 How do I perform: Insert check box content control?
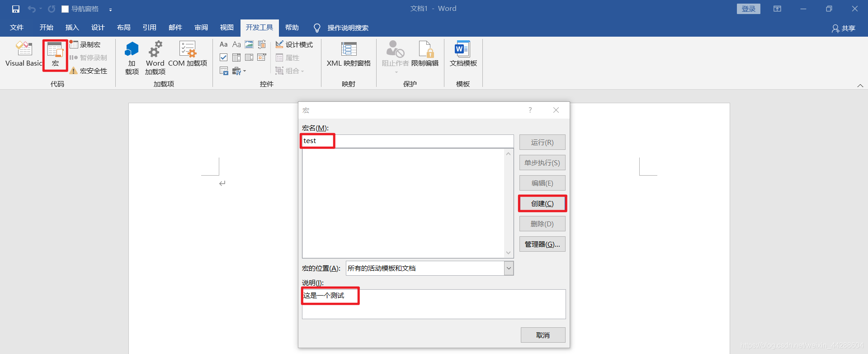tap(223, 57)
